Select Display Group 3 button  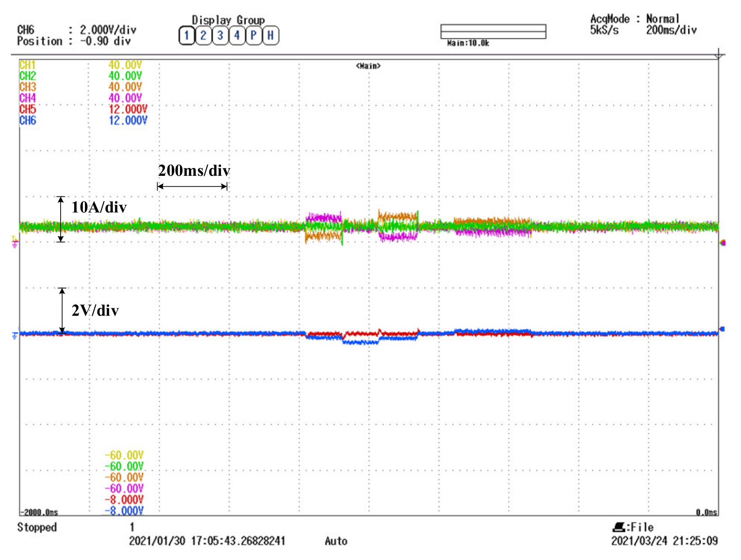pos(220,36)
